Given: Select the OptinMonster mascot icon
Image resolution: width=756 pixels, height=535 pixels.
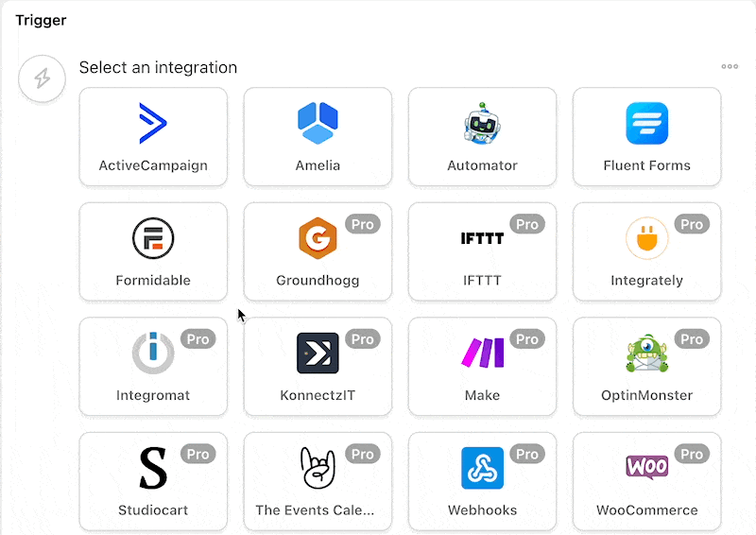Looking at the screenshot, I should (x=646, y=353).
